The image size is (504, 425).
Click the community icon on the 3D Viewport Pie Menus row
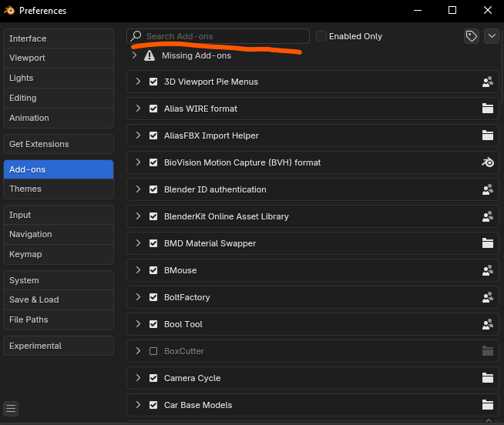point(488,82)
